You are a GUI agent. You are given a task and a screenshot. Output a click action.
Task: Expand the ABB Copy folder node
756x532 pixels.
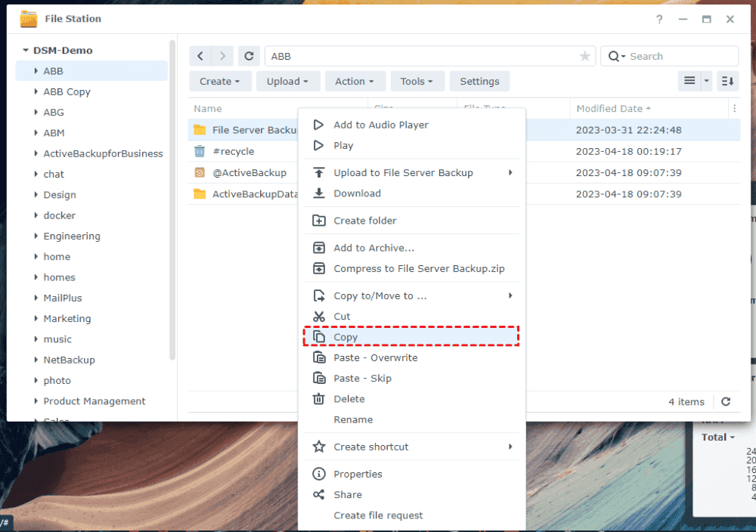36,91
